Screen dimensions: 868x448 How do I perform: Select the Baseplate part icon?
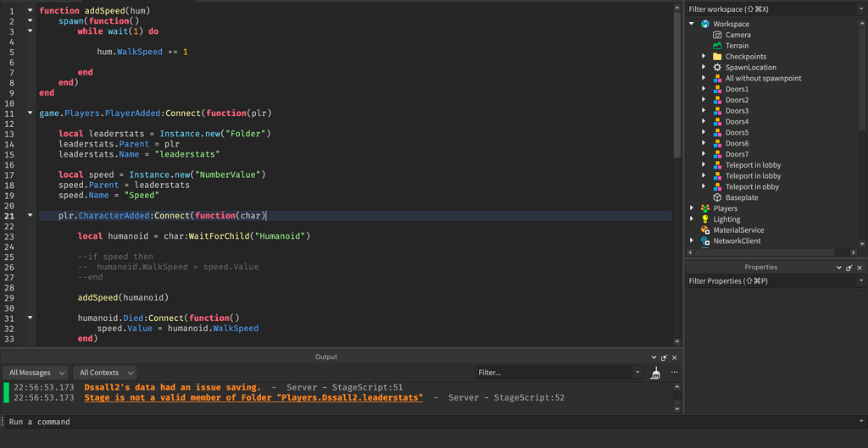pyautogui.click(x=717, y=197)
